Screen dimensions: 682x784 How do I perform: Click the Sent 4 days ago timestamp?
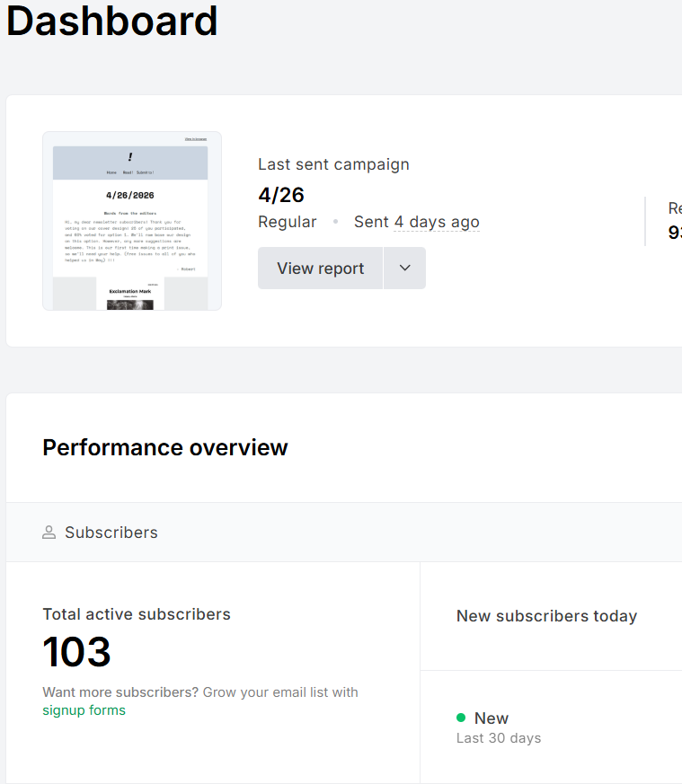point(417,222)
